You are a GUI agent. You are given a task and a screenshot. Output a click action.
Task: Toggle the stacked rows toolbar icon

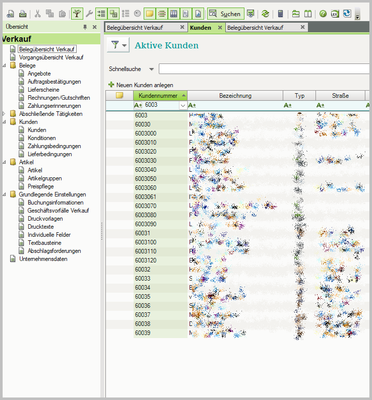point(162,14)
